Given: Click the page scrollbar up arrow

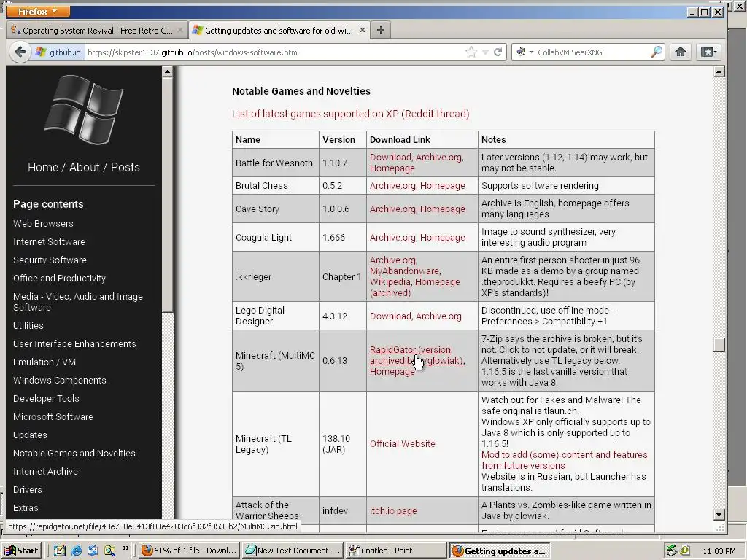Looking at the screenshot, I should (719, 71).
